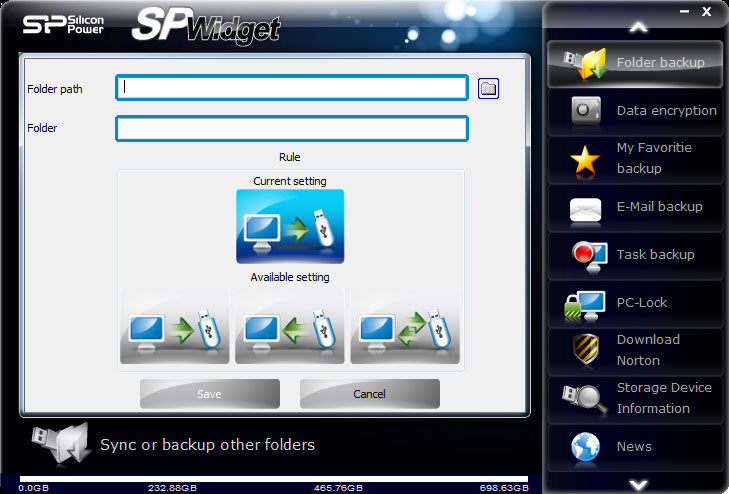The width and height of the screenshot is (729, 494).
Task: Click the SP Widget title logo
Action: [206, 26]
